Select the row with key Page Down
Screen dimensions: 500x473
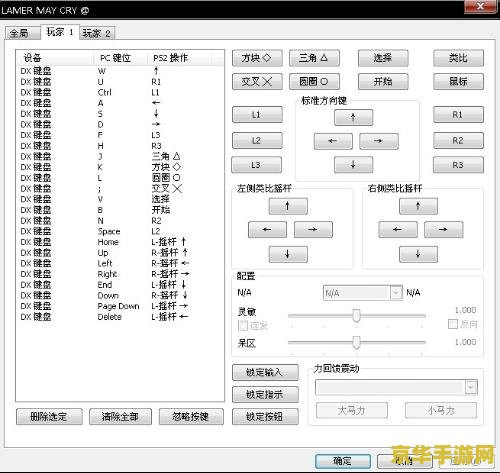(x=120, y=306)
